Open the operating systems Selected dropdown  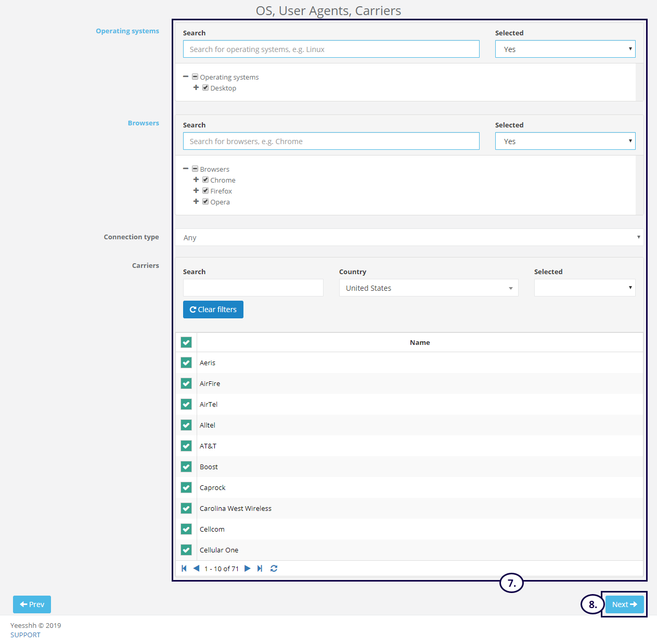(x=565, y=49)
